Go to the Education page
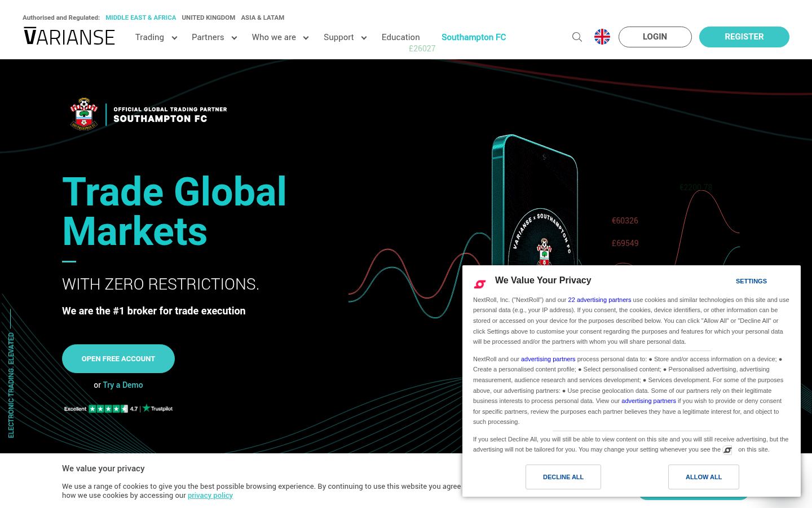812x508 pixels. coord(400,37)
